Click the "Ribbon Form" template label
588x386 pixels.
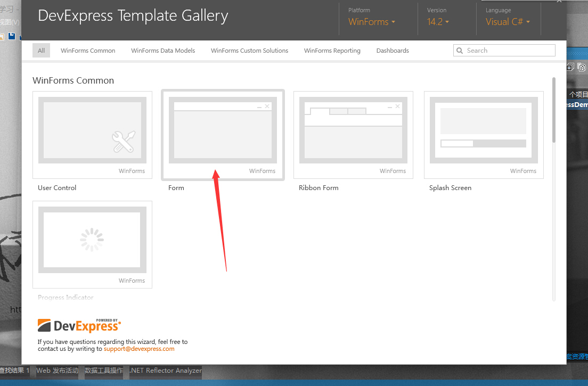[x=318, y=188]
